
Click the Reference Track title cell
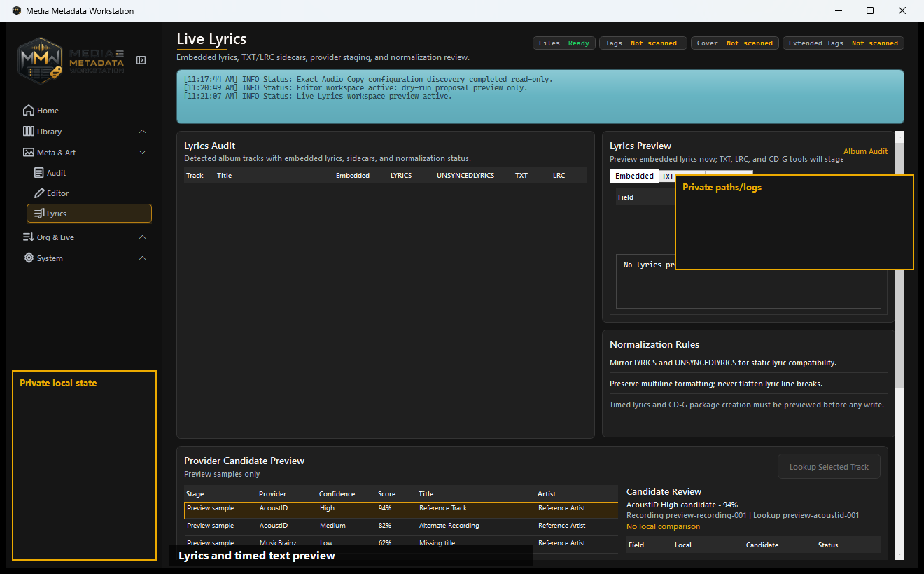coord(443,508)
